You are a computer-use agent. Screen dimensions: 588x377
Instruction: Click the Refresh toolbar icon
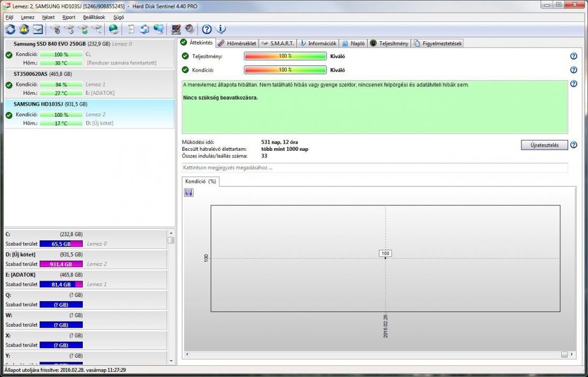click(10, 29)
